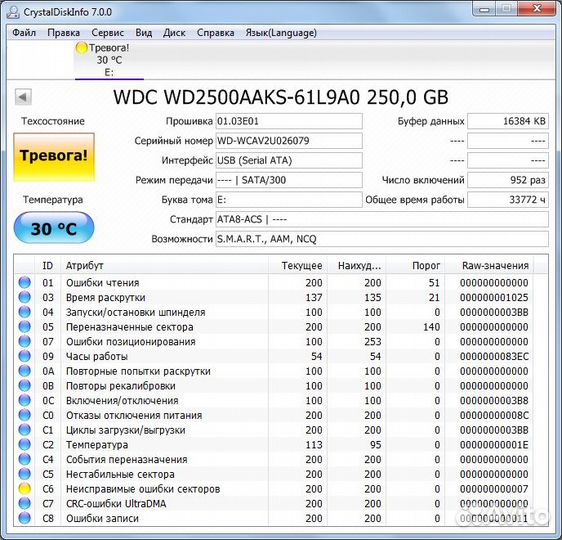Click the yellow Тревога! health status button
Viewport: 562px width, 540px height.
pos(54,157)
